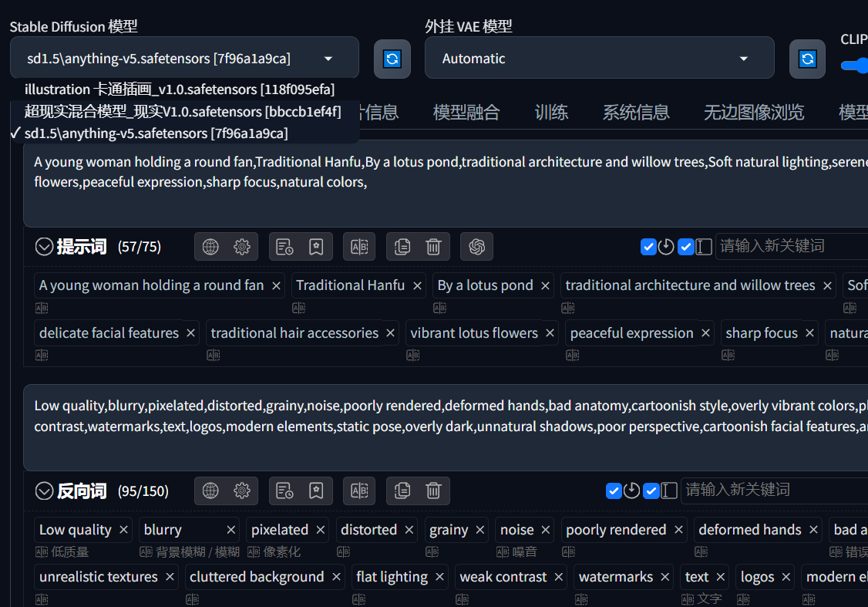This screenshot has height=607, width=868.
Task: Toggle first checkbox beside 提示词 keyword input
Action: pyautogui.click(x=648, y=247)
